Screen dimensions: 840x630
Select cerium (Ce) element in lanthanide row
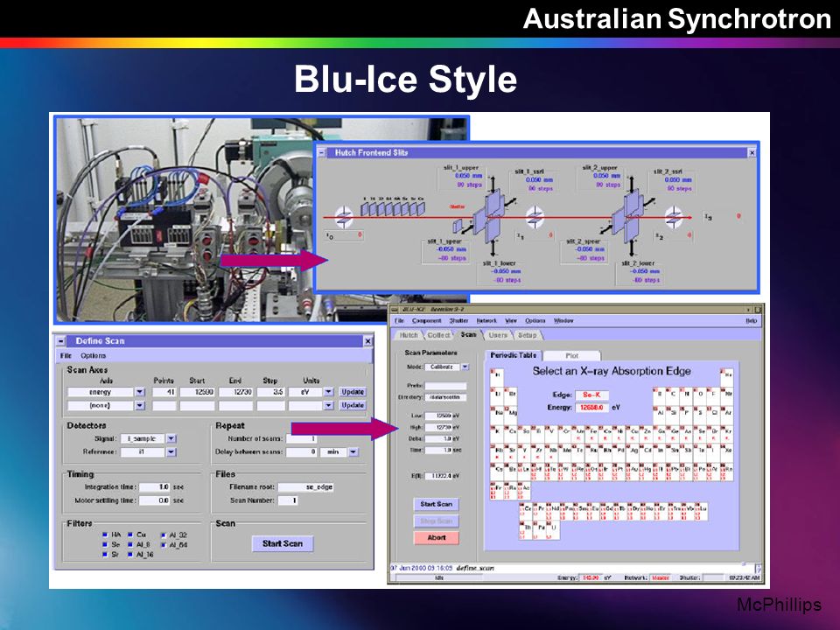(526, 512)
